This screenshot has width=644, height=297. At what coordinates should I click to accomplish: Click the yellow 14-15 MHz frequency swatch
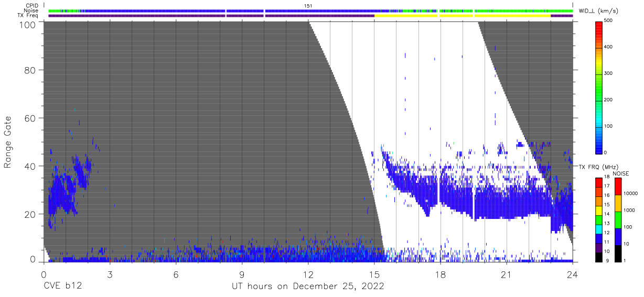click(598, 210)
